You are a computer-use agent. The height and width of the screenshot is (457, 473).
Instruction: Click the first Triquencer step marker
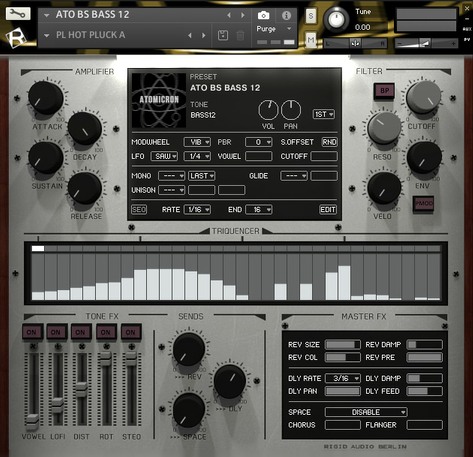point(38,249)
